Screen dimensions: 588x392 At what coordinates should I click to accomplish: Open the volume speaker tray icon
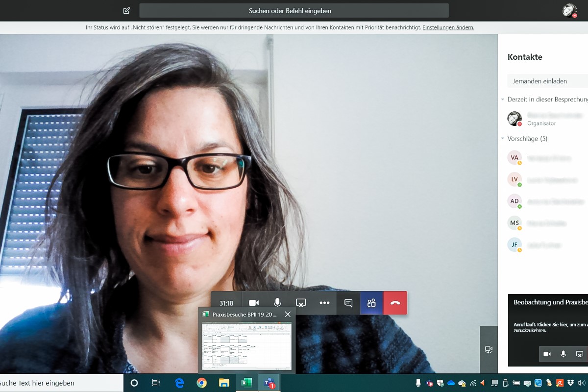581,383
